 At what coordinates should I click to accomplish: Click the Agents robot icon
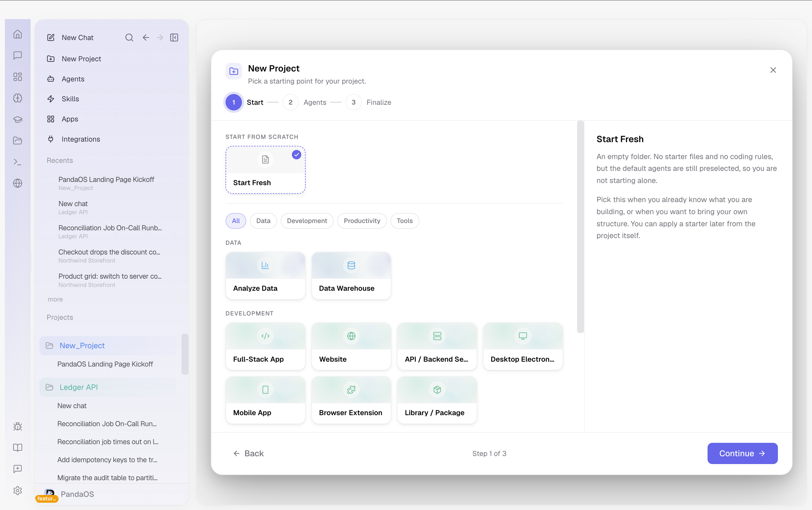pyautogui.click(x=50, y=79)
